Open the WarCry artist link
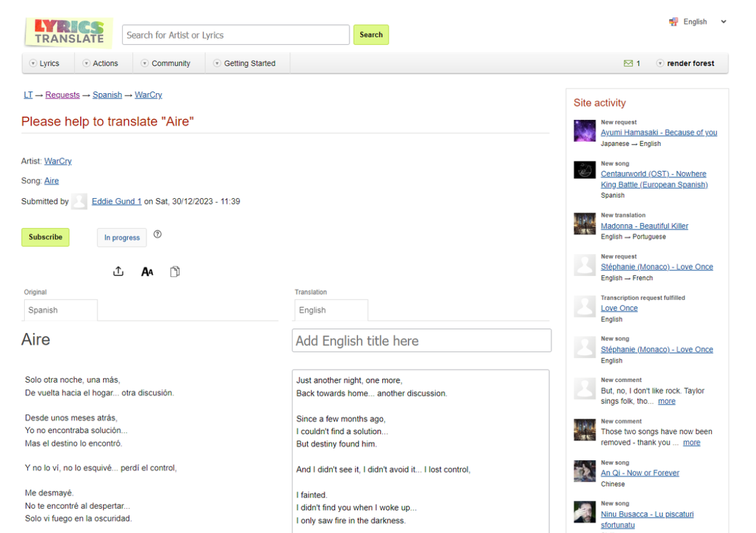 pyautogui.click(x=58, y=161)
